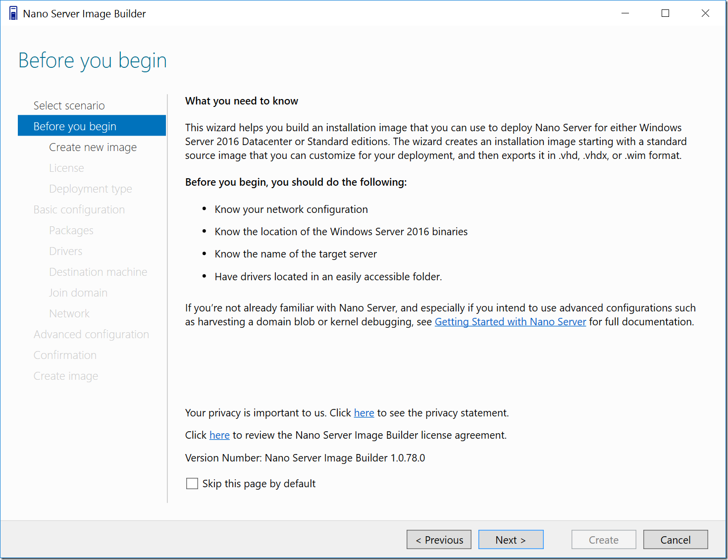Select the Network step in the sidebar
Image resolution: width=728 pixels, height=560 pixels.
69,313
